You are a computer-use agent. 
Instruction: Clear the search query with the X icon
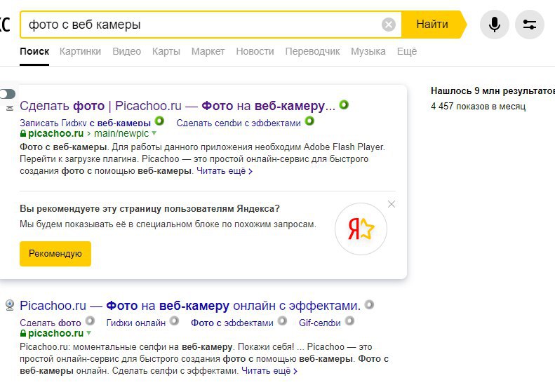389,25
